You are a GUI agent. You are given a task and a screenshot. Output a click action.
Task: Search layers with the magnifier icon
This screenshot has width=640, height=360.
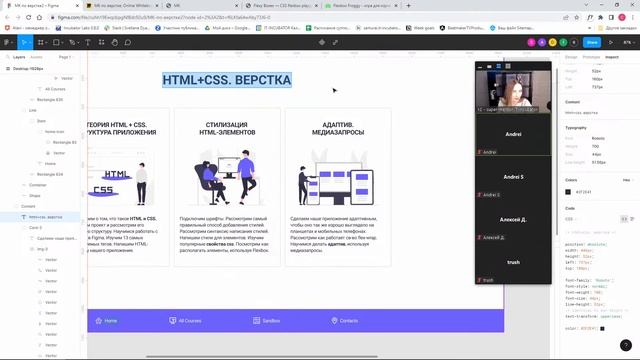click(x=8, y=57)
